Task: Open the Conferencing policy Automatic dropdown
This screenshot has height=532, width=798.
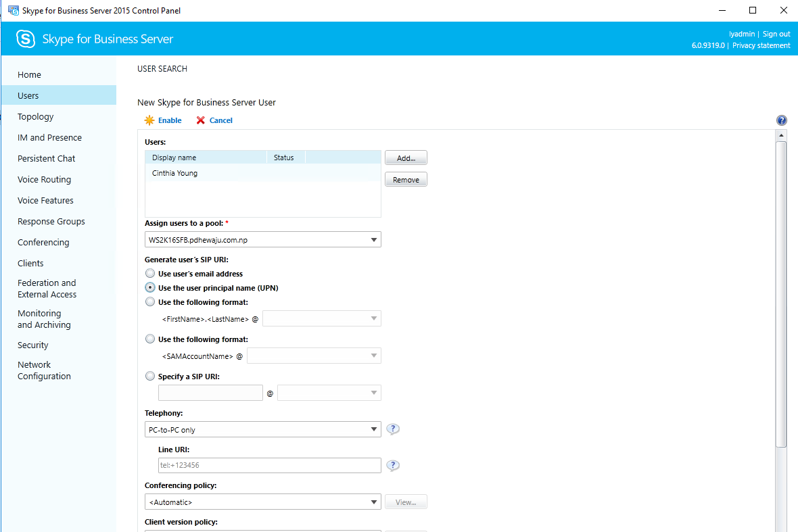Action: point(262,502)
